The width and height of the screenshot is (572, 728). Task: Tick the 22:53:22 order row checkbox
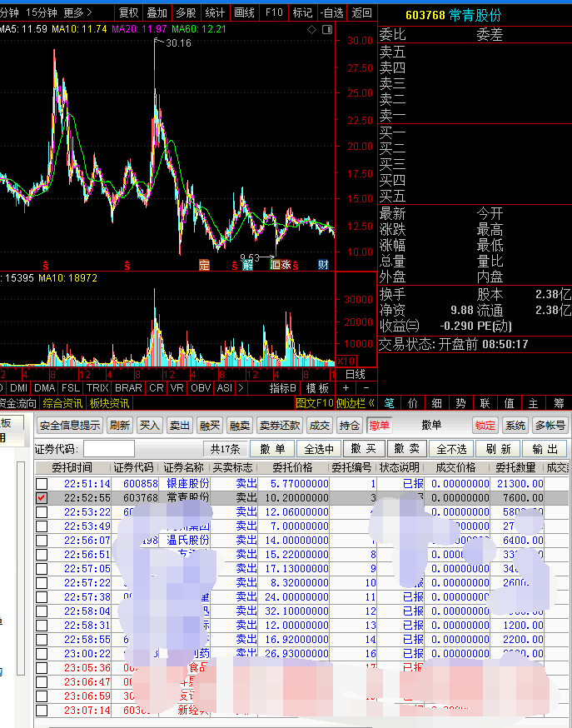tap(42, 511)
